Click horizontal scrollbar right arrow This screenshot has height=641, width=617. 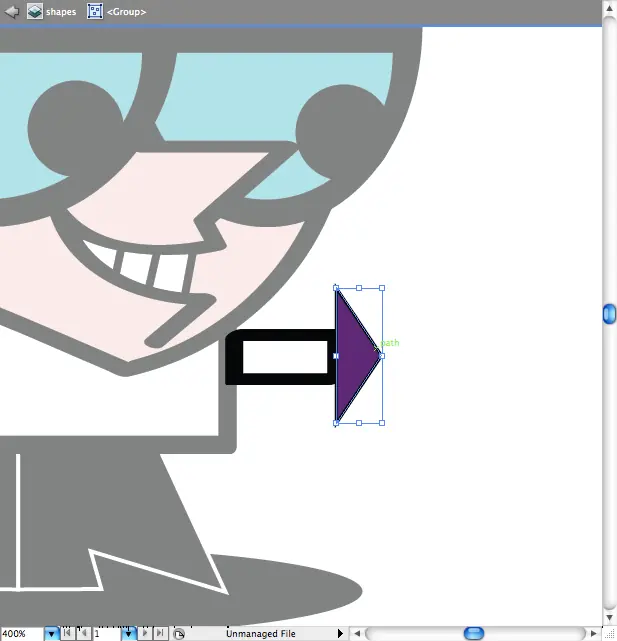coord(594,634)
